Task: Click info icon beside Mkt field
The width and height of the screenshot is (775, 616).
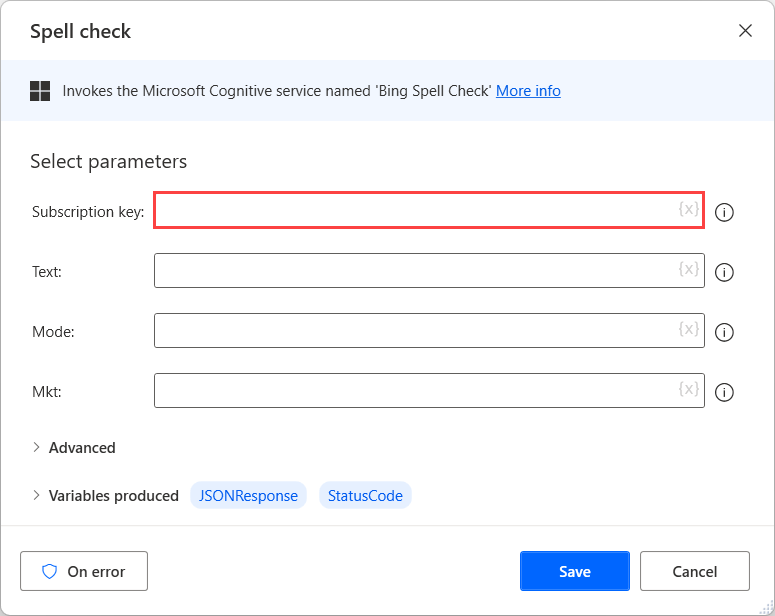Action: [x=725, y=392]
